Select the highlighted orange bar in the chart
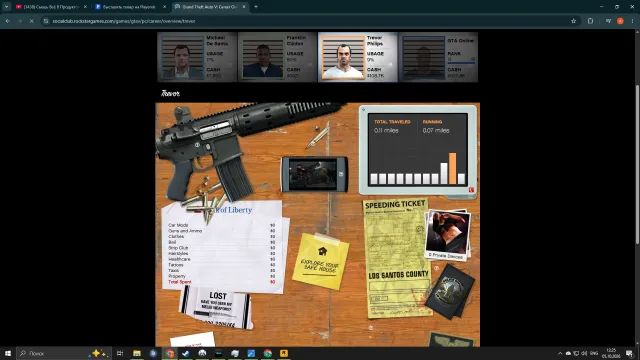The image size is (640, 360). (452, 168)
